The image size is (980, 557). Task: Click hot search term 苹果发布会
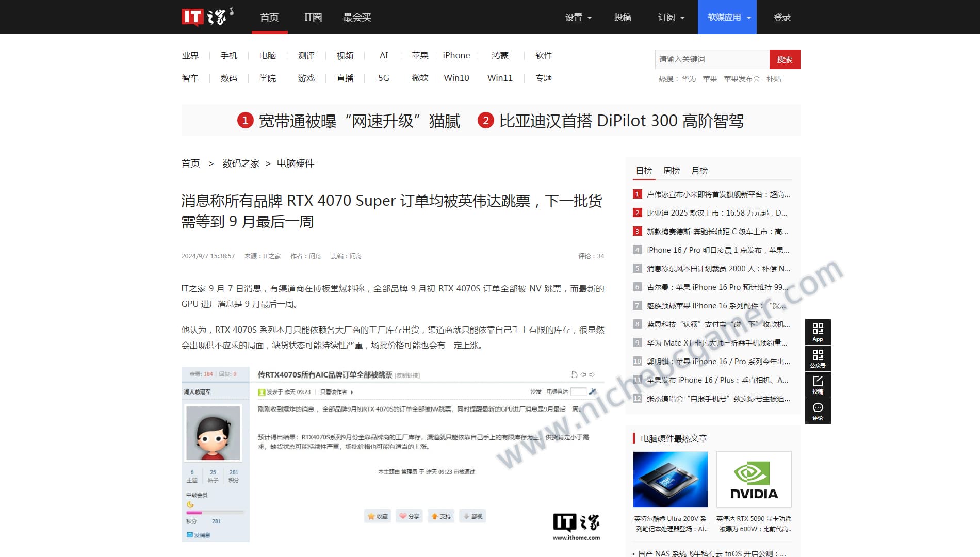(742, 79)
